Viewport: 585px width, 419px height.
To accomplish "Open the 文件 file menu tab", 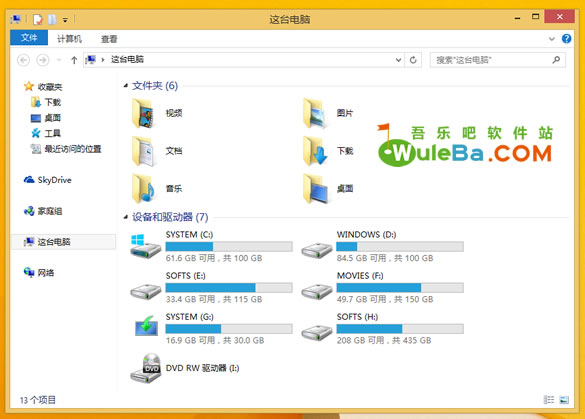I will coord(29,38).
